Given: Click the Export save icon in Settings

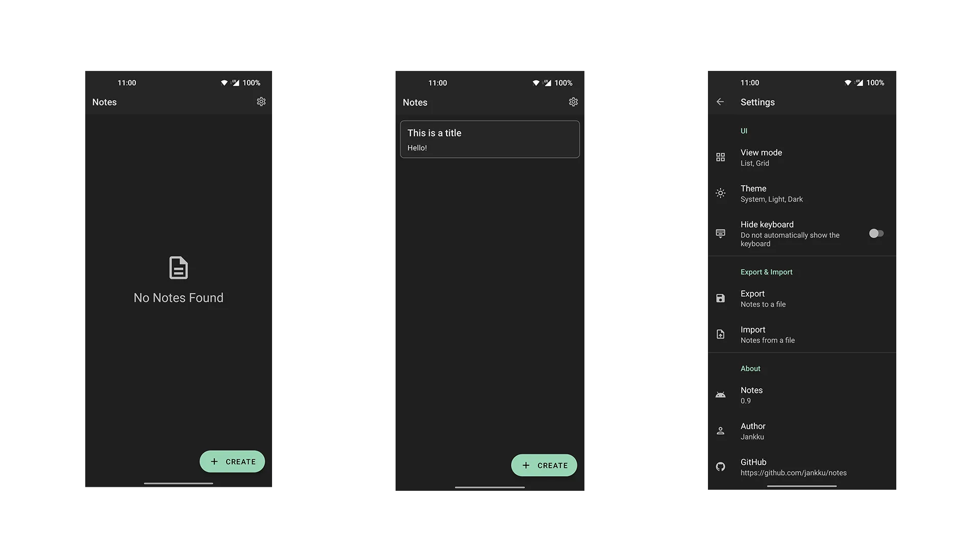Looking at the screenshot, I should 721,298.
